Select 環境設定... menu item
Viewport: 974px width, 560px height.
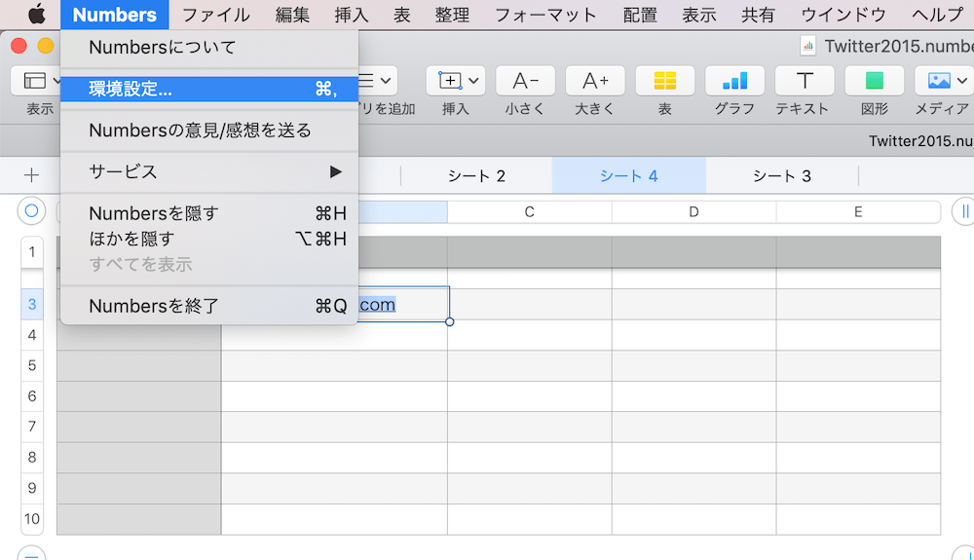tap(209, 89)
